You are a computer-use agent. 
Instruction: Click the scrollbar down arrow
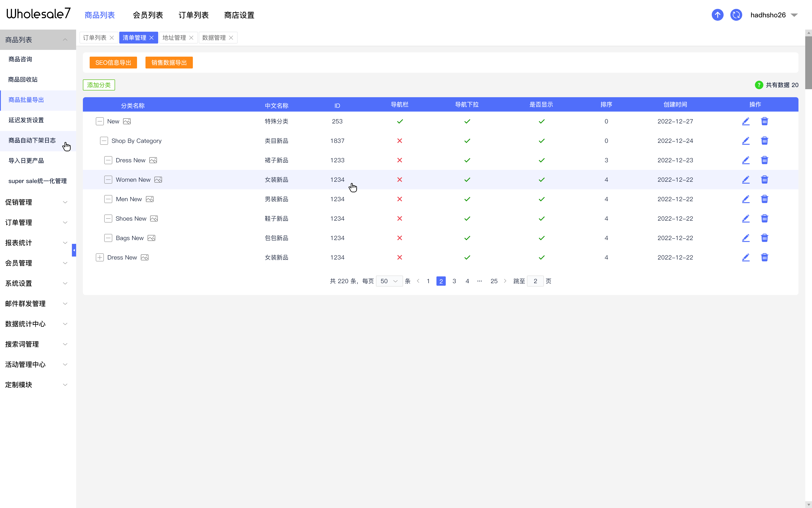[x=808, y=505]
